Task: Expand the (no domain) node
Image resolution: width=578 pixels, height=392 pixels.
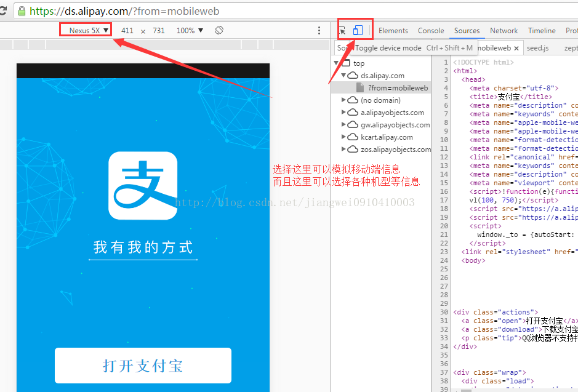Action: pos(343,100)
